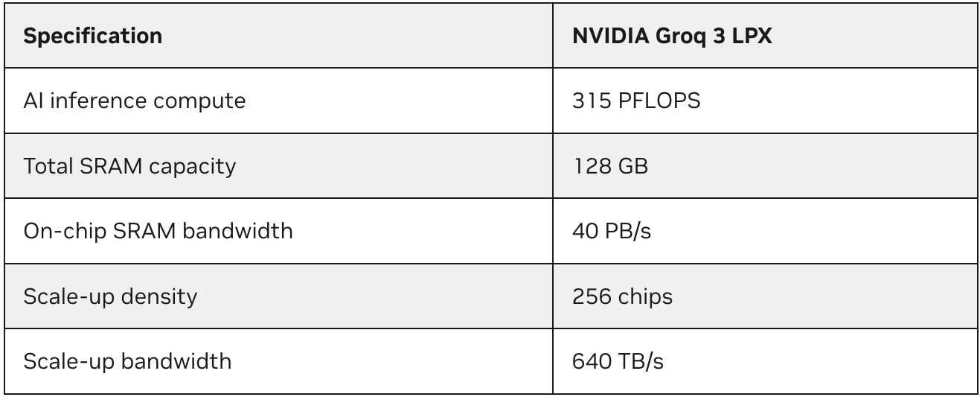Click the 40 PB/s value cell
The image size is (980, 397).
pos(612,231)
